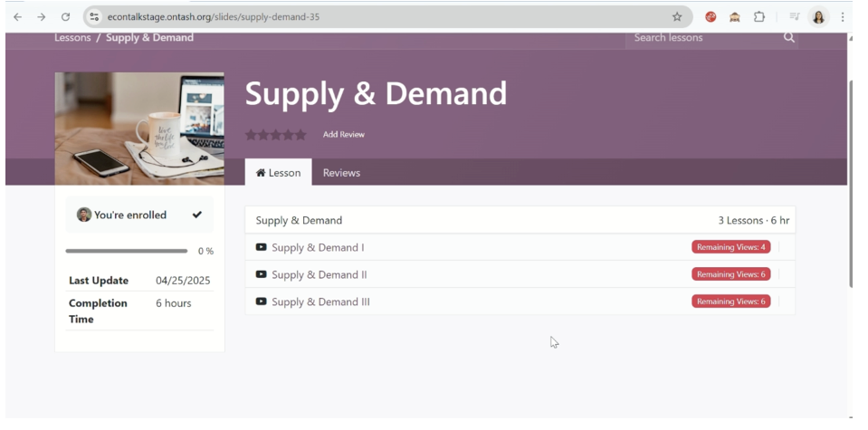Click the video icon beside Supply & Demand II
868x430 pixels.
pos(262,274)
